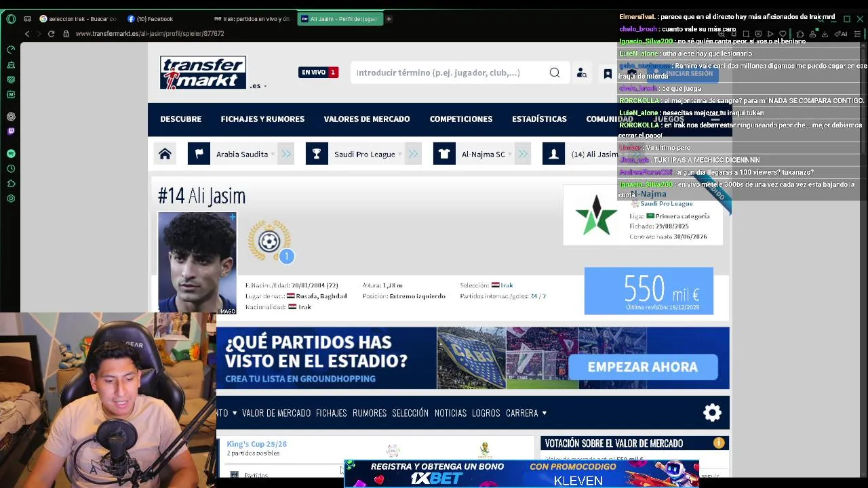Open Irak national team link

pyautogui.click(x=507, y=285)
